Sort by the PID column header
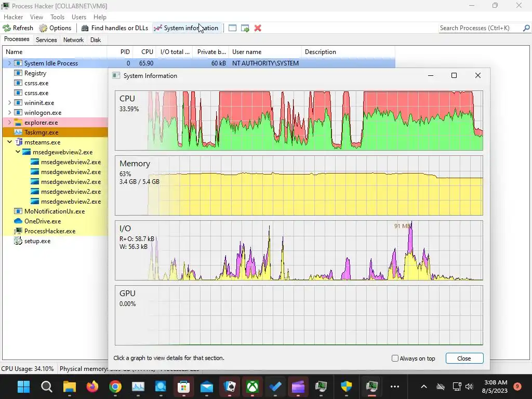Screen dimensions: 532x399 coord(120,52)
